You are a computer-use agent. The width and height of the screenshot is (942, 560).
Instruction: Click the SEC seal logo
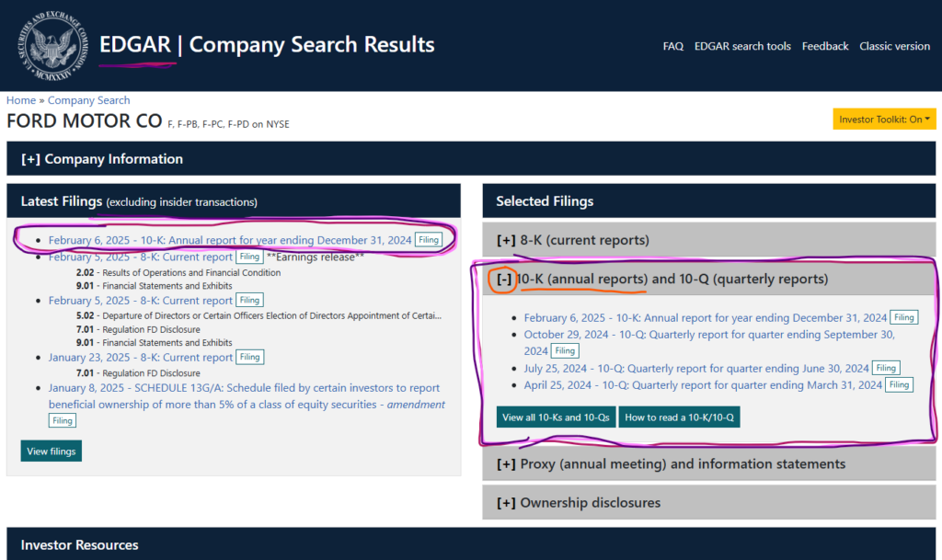pyautogui.click(x=52, y=46)
